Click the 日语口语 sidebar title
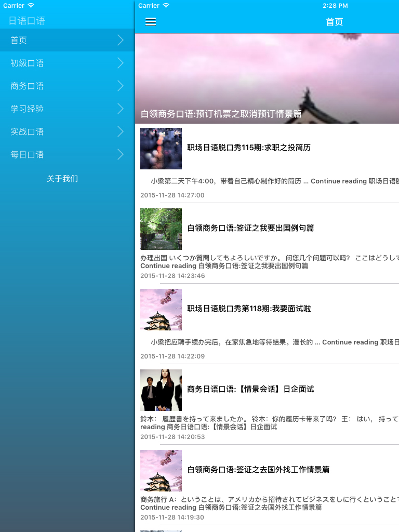Screen dimensions: 399x532 [x=27, y=21]
